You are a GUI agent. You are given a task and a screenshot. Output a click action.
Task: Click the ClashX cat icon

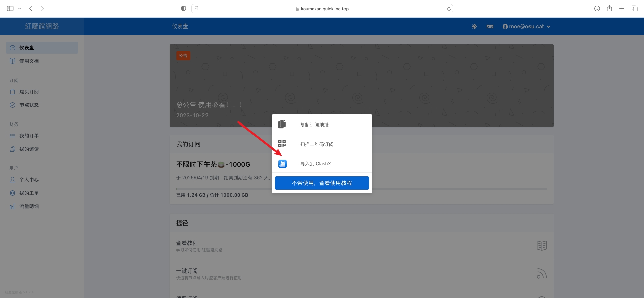pos(282,164)
